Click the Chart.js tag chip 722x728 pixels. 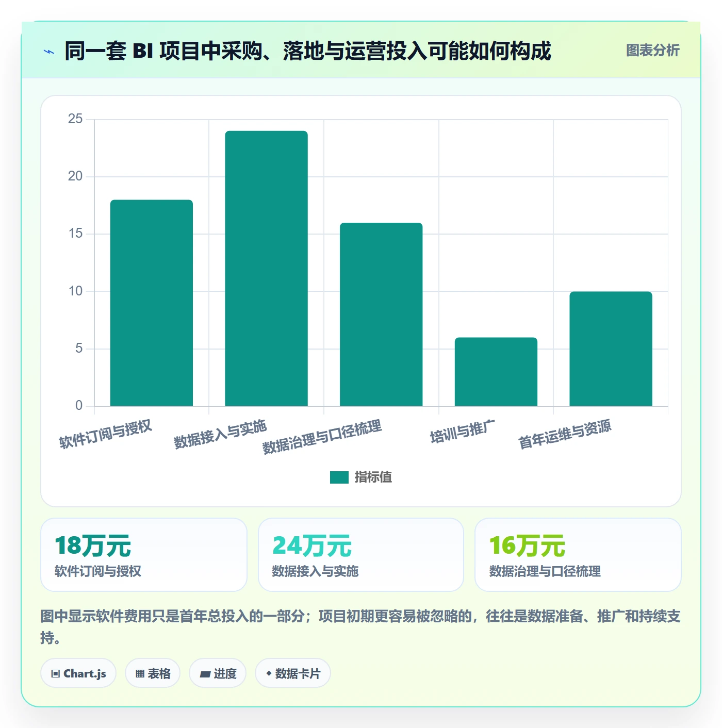[78, 673]
